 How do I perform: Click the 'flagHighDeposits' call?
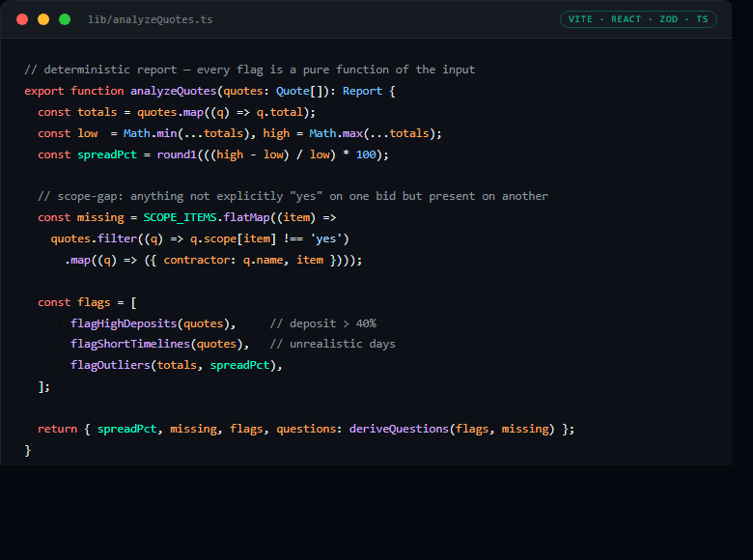124,323
